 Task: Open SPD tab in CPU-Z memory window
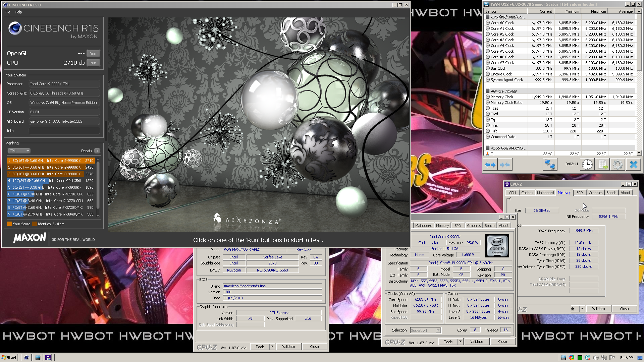(579, 193)
